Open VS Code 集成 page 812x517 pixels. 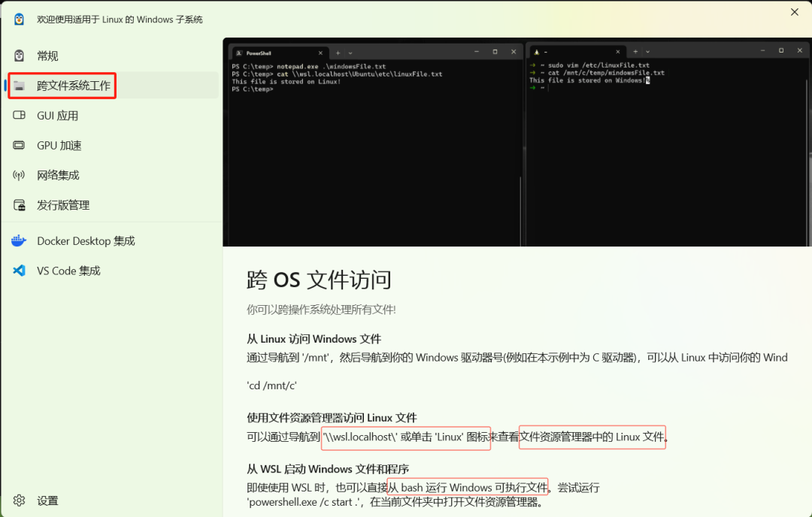pos(112,271)
